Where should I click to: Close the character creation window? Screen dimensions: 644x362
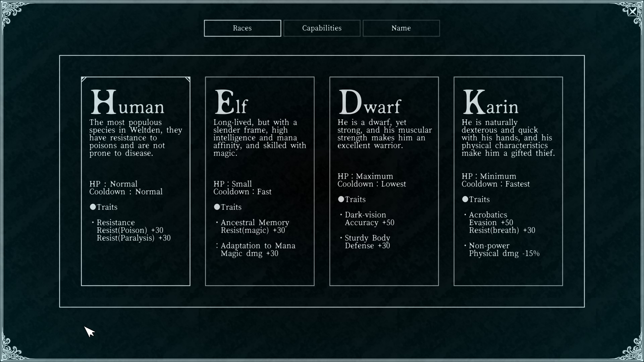click(632, 12)
